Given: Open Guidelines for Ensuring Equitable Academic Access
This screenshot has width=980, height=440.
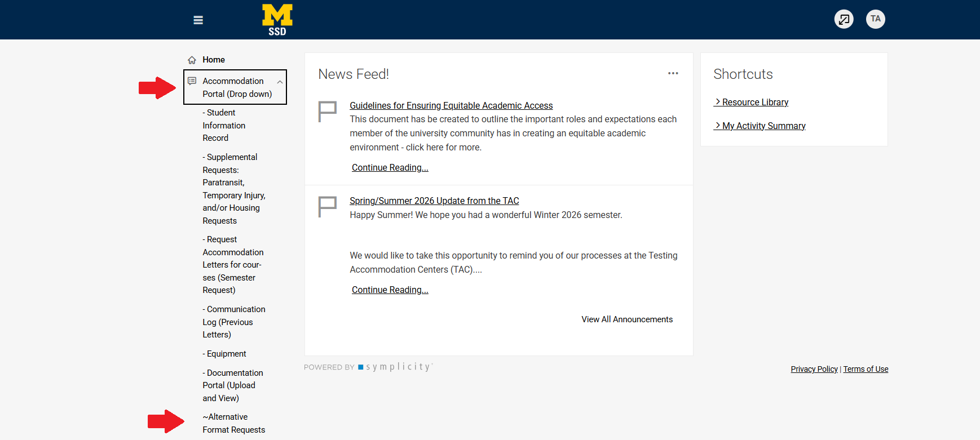Looking at the screenshot, I should click(x=451, y=105).
